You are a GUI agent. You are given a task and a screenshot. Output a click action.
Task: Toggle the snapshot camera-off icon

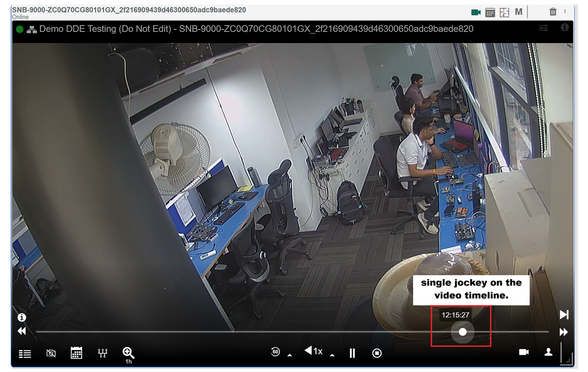(x=51, y=353)
